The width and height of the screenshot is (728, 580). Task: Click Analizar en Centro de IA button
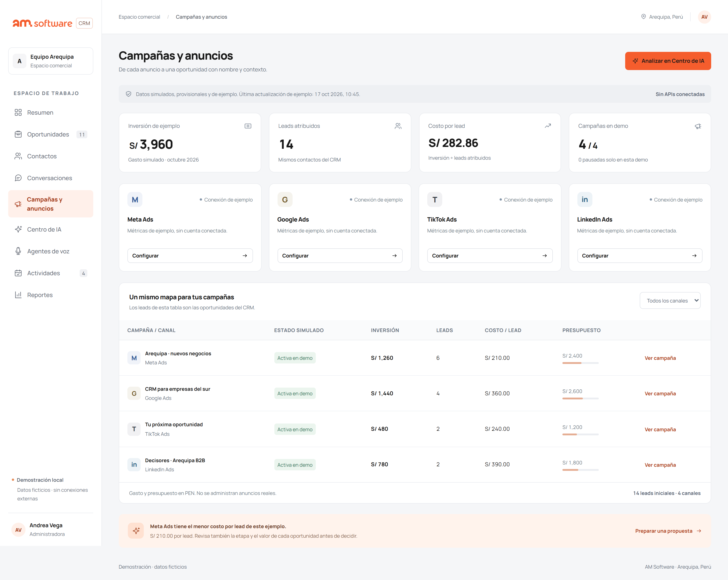667,61
